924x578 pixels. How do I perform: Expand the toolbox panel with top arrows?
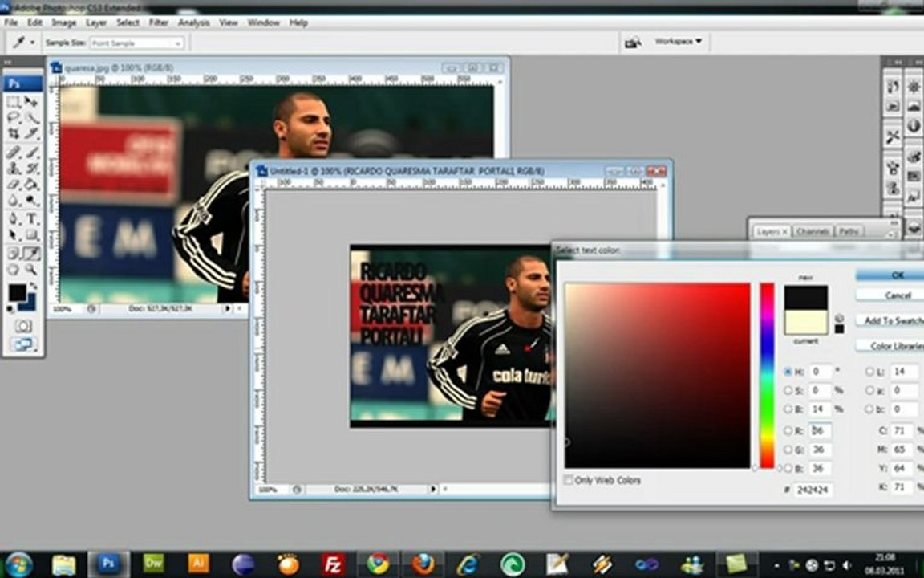(8, 61)
